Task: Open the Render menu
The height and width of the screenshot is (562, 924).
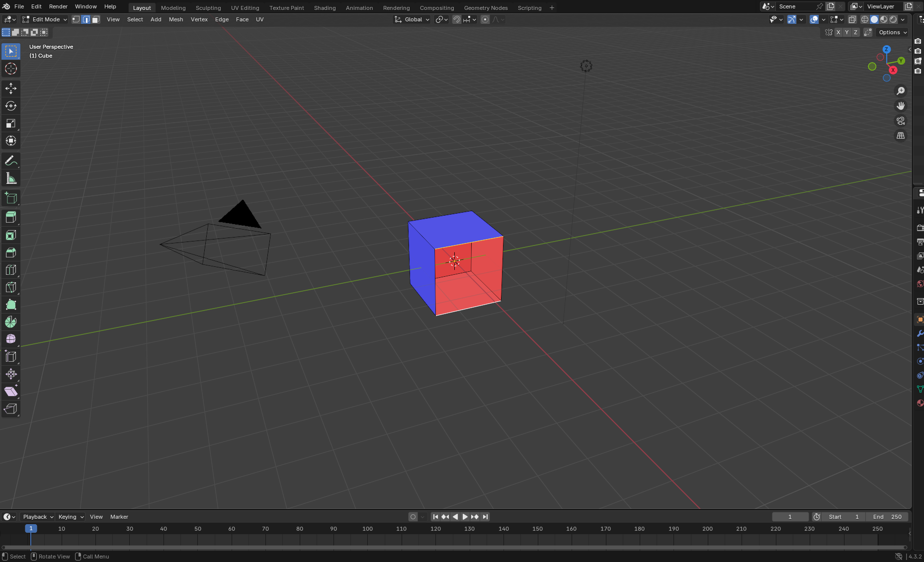Action: coord(58,6)
